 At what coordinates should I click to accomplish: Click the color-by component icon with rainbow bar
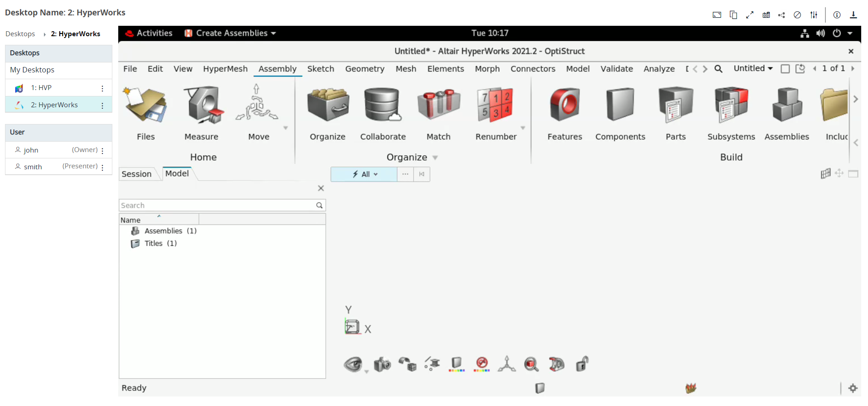pos(457,364)
